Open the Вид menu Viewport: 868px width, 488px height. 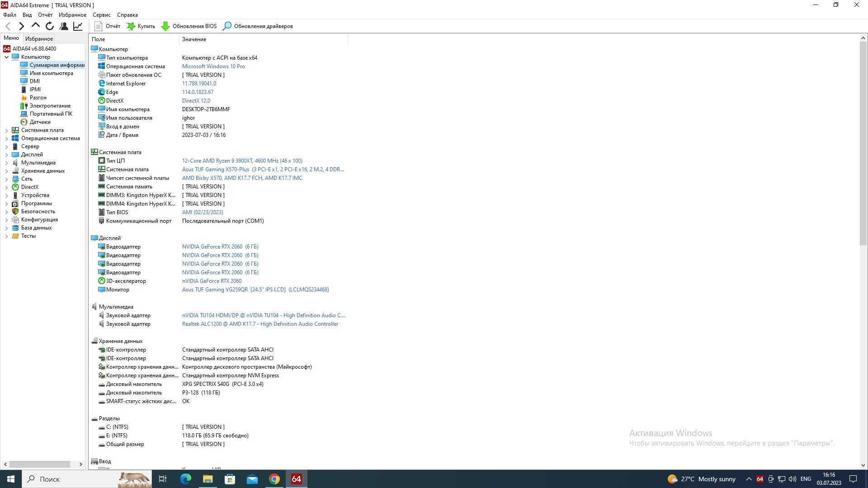click(27, 15)
